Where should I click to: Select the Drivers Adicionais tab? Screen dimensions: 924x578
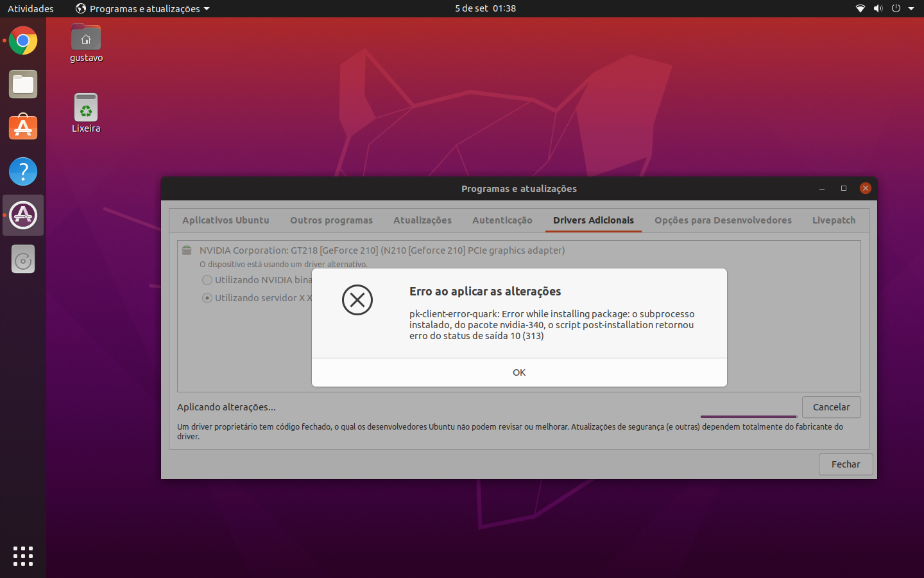click(x=594, y=220)
